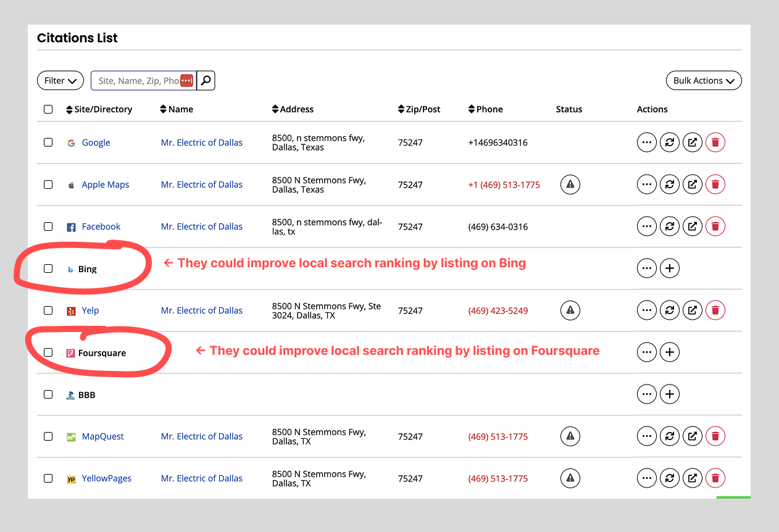View warning status for Yelp
The width and height of the screenshot is (779, 532).
coord(570,310)
